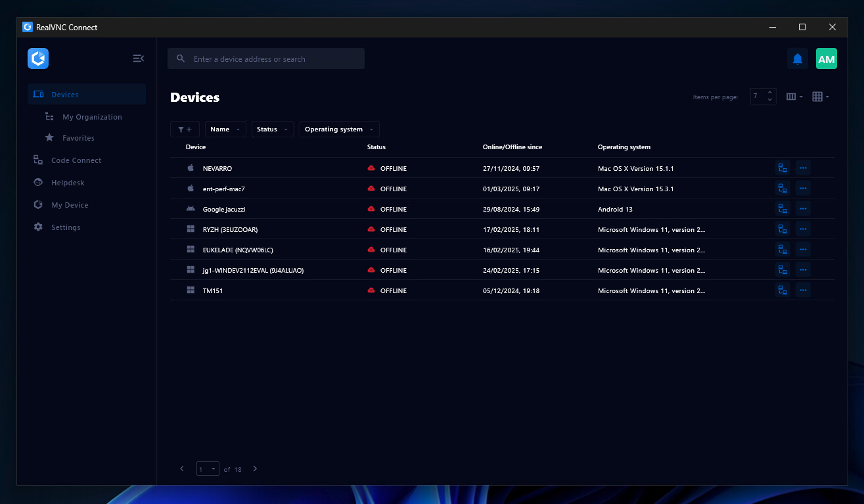Viewport: 864px width, 504px height.
Task: Open the Name filter dropdown
Action: 225,129
